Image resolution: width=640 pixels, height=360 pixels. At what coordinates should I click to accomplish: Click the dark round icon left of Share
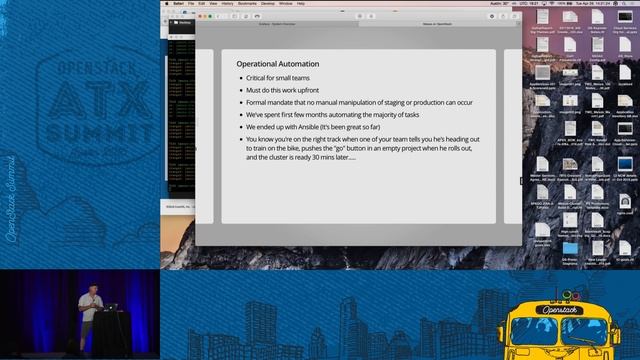(x=492, y=16)
